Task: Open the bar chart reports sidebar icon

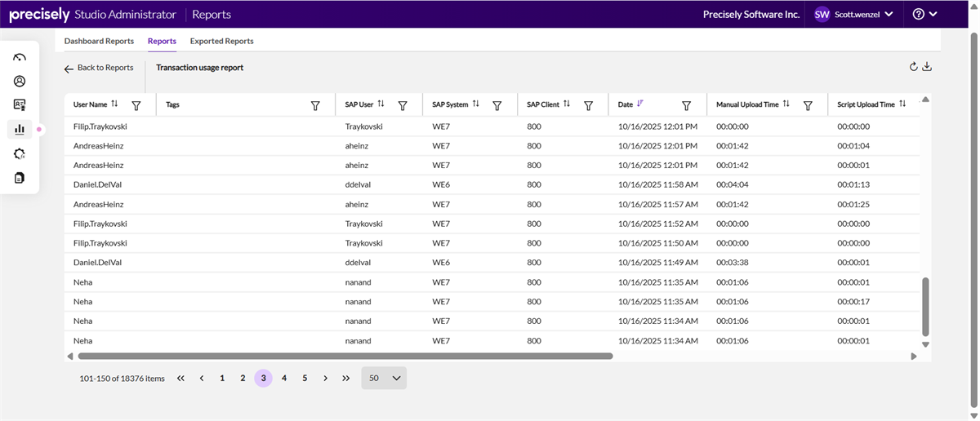Action: (20, 129)
